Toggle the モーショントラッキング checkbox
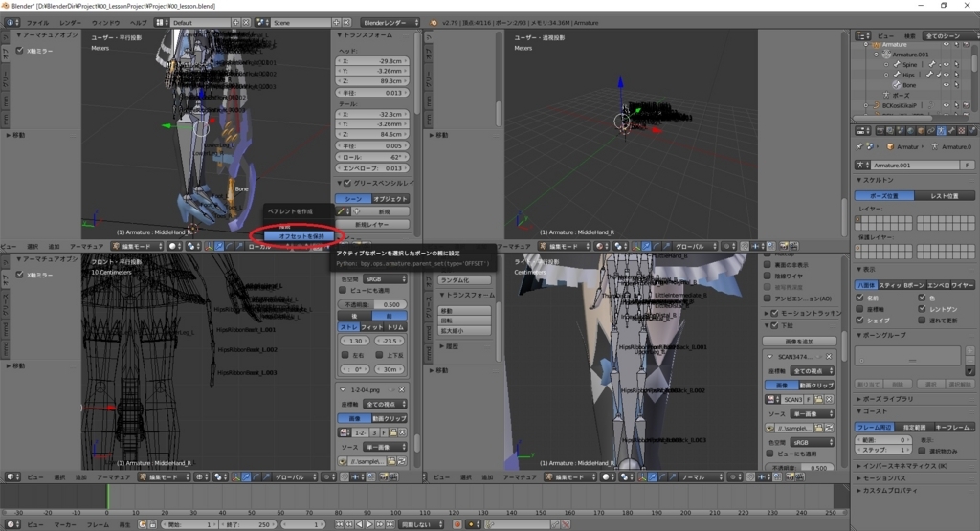The image size is (980, 531). click(775, 313)
